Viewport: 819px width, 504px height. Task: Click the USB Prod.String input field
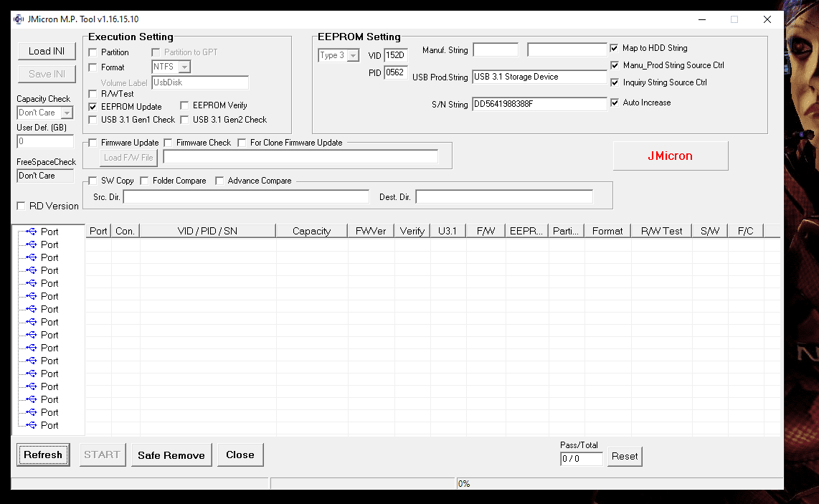click(539, 77)
